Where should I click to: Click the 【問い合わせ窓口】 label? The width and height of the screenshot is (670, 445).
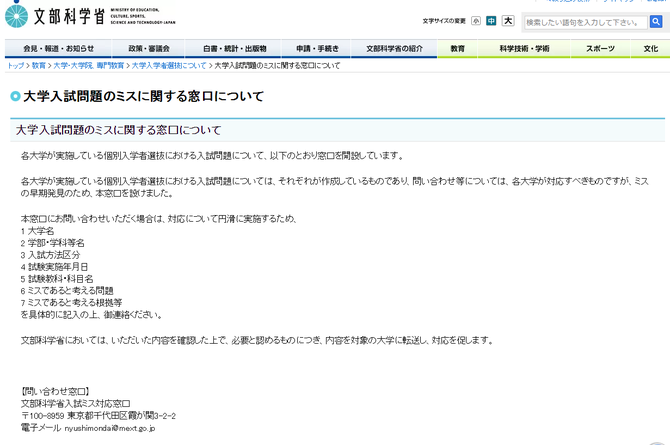[55, 392]
